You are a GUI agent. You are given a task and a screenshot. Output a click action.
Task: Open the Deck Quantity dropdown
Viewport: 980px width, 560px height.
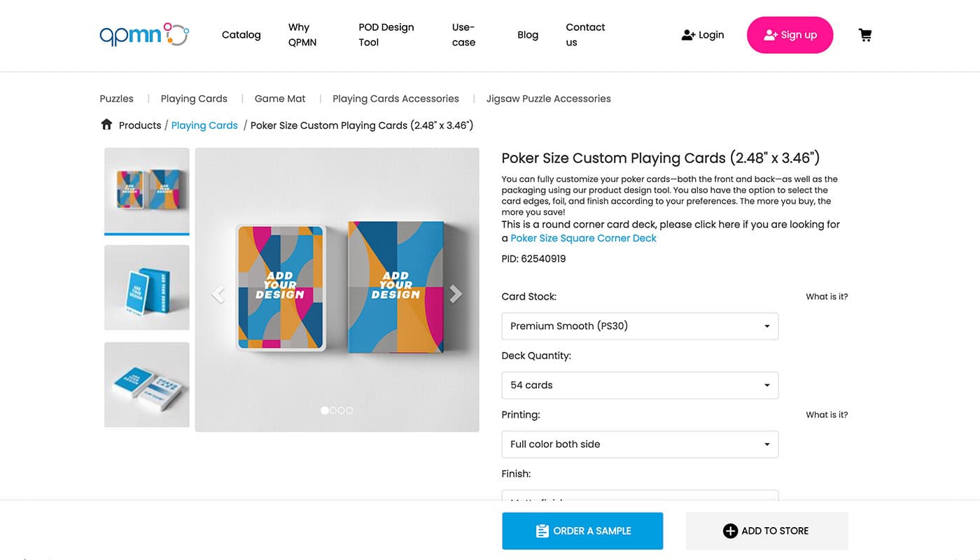(x=640, y=385)
